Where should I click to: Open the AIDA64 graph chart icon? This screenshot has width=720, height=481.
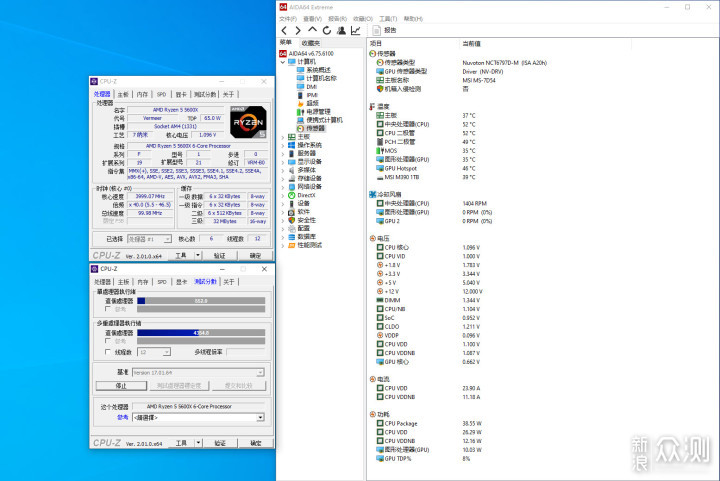tap(355, 30)
